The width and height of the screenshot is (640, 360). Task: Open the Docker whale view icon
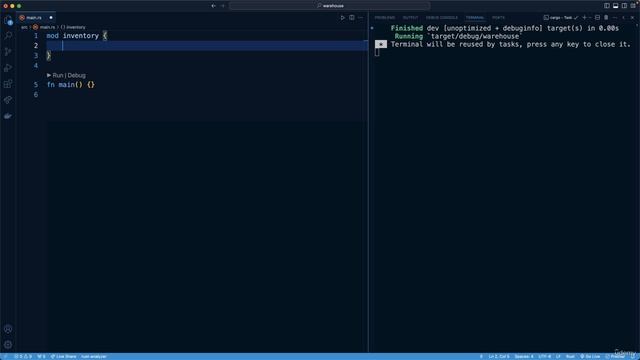pyautogui.click(x=8, y=116)
